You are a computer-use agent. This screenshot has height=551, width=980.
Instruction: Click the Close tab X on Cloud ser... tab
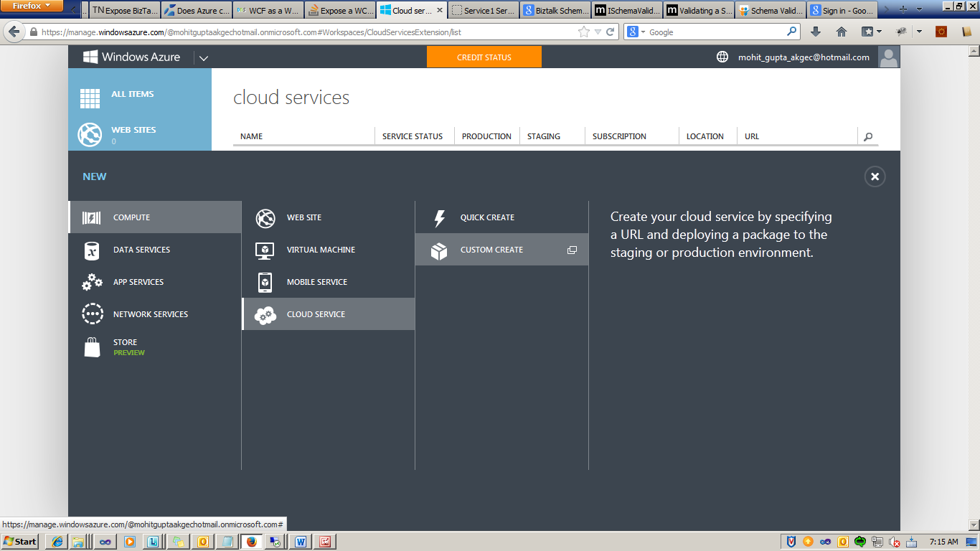[440, 11]
